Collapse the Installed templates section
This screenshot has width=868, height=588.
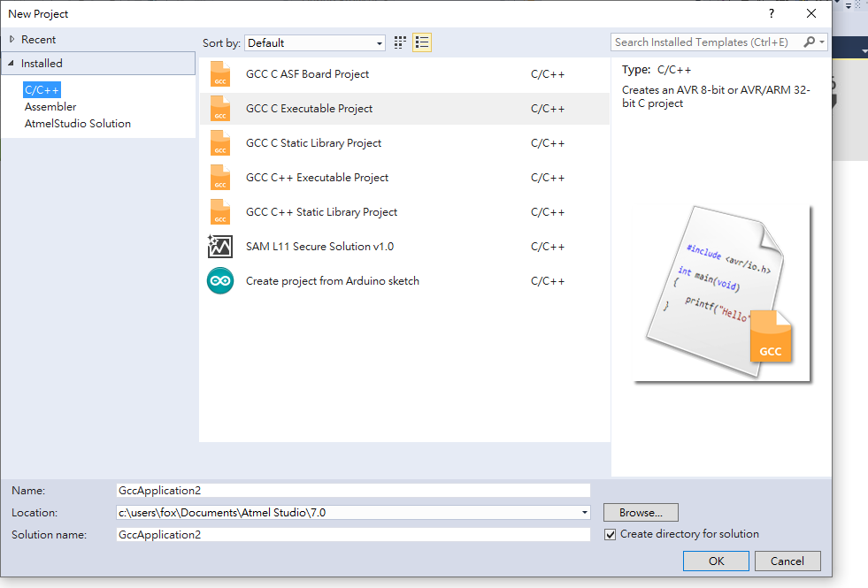coord(11,63)
